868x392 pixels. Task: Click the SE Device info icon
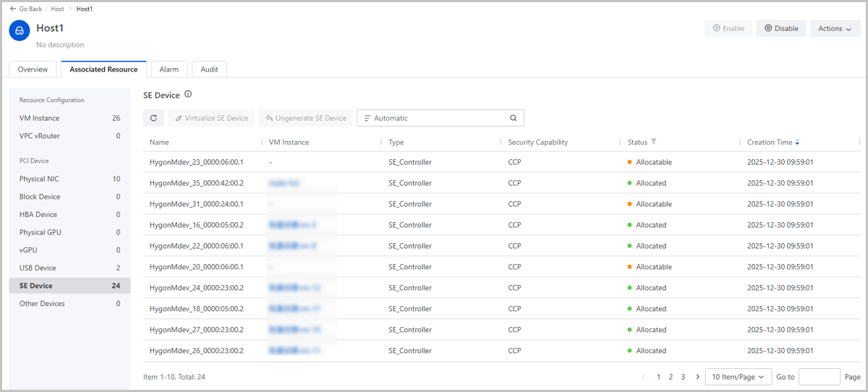pos(188,95)
